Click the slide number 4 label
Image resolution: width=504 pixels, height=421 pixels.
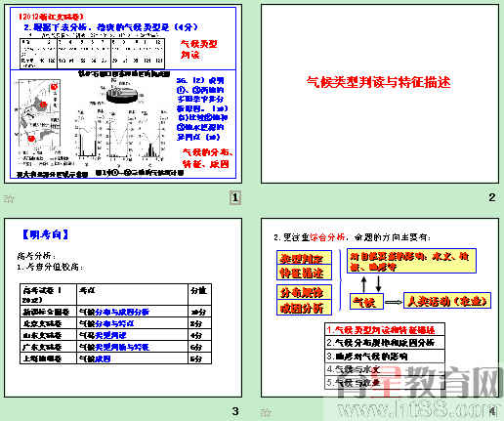(x=492, y=411)
